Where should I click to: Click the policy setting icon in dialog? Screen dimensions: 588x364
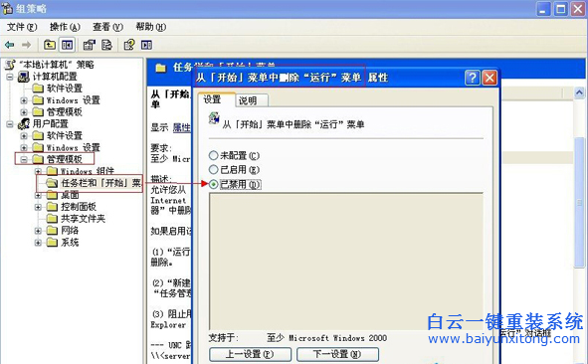pos(214,118)
